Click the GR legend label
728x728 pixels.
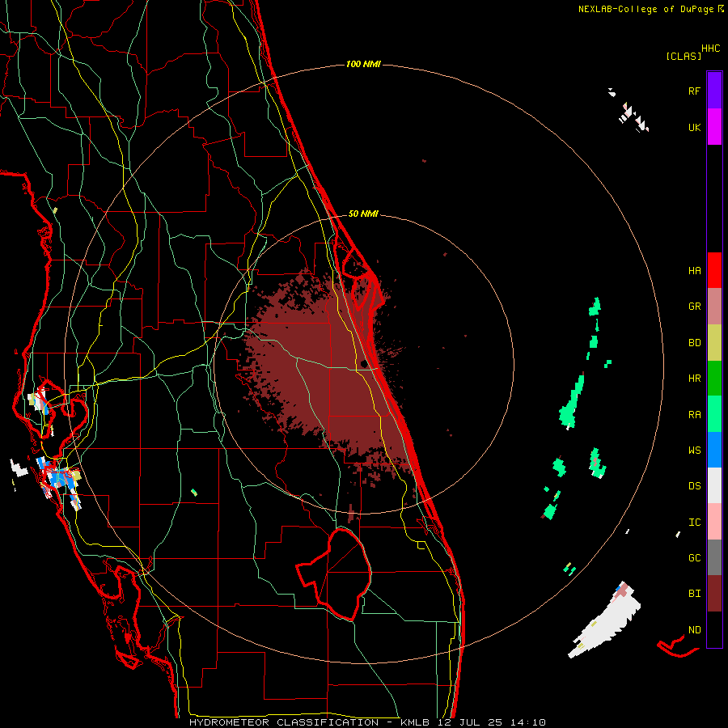(694, 307)
